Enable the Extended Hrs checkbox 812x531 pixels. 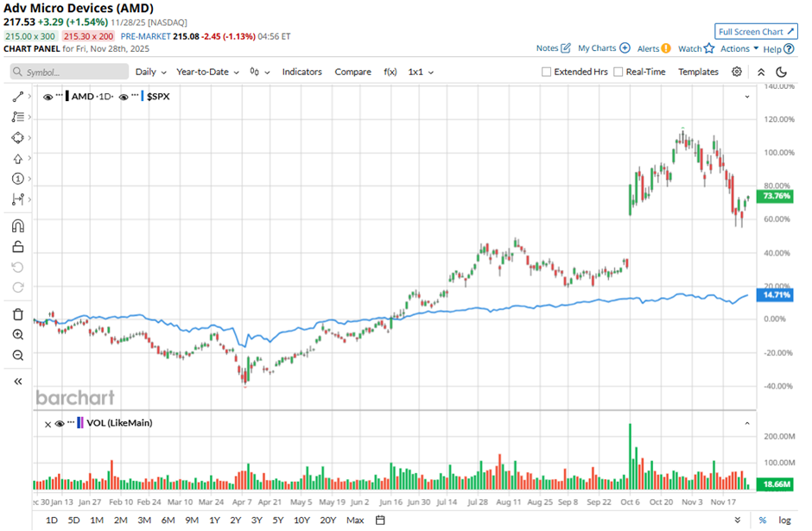[x=547, y=72]
